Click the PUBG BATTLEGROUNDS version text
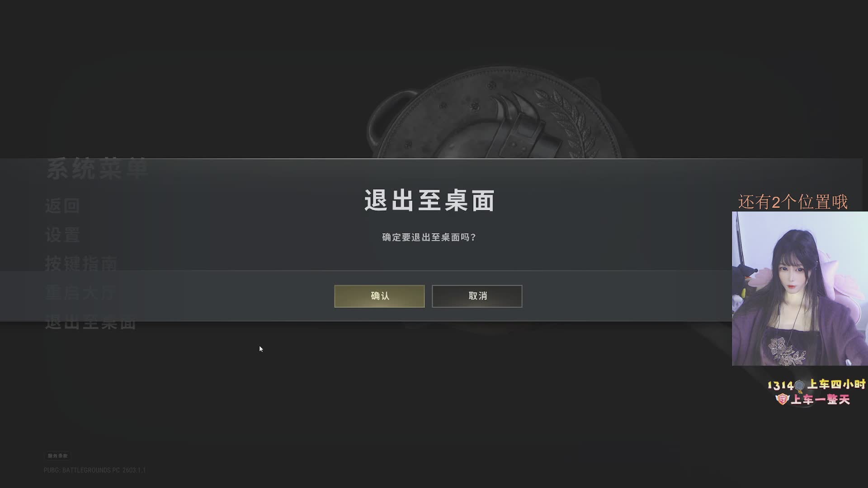The image size is (868, 488). [x=94, y=470]
